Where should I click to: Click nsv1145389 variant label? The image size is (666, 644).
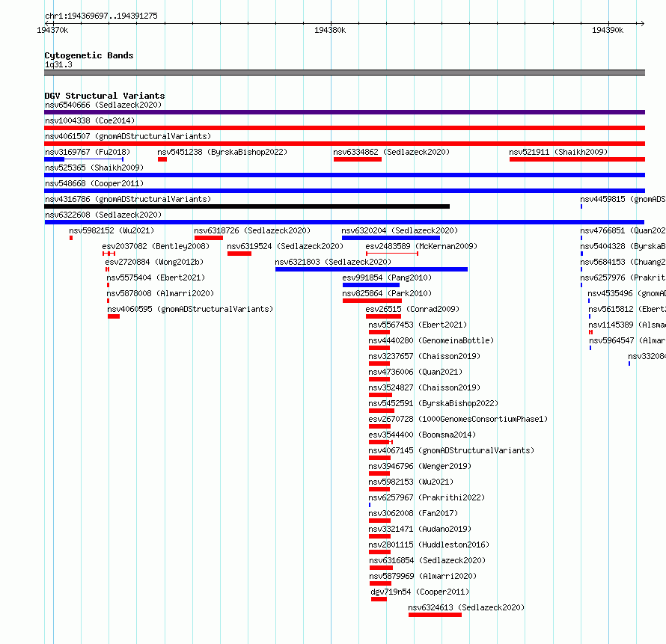[x=627, y=325]
